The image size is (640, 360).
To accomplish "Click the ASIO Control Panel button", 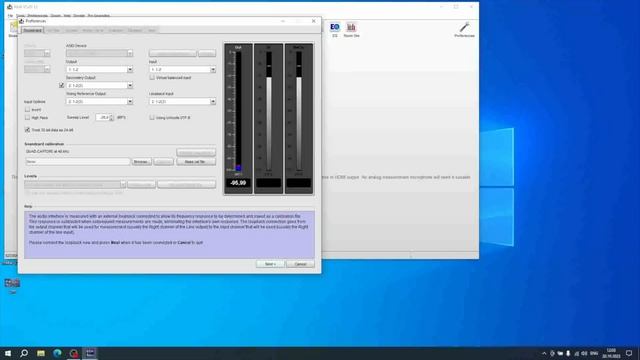I will click(172, 53).
